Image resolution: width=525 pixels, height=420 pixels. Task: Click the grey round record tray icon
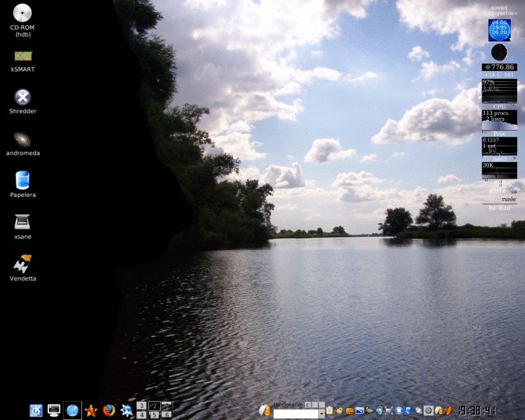point(429,411)
